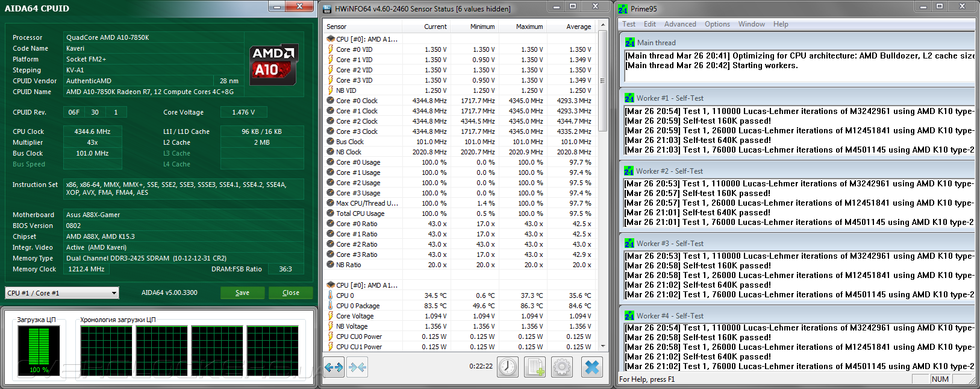The height and width of the screenshot is (389, 980).
Task: Open the Options menu in Prime95
Action: click(717, 24)
